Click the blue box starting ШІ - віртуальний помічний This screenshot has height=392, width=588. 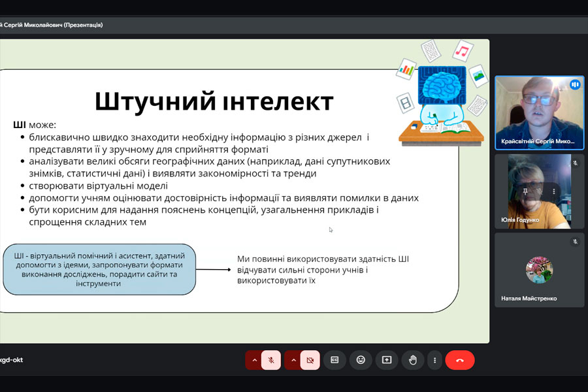click(99, 269)
